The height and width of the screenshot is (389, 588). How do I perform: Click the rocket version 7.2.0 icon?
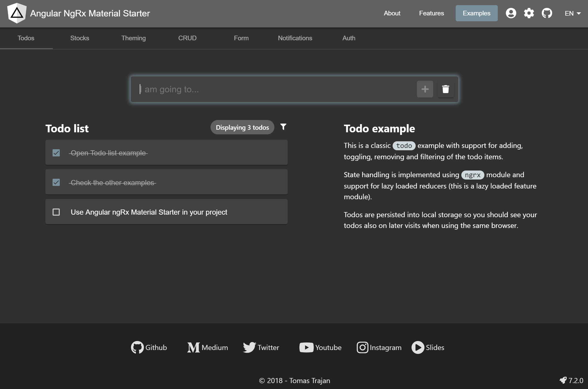pyautogui.click(x=563, y=380)
